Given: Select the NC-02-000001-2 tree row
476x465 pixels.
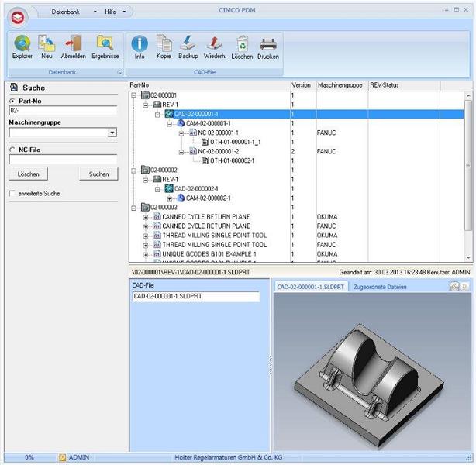Looking at the screenshot, I should [219, 151].
